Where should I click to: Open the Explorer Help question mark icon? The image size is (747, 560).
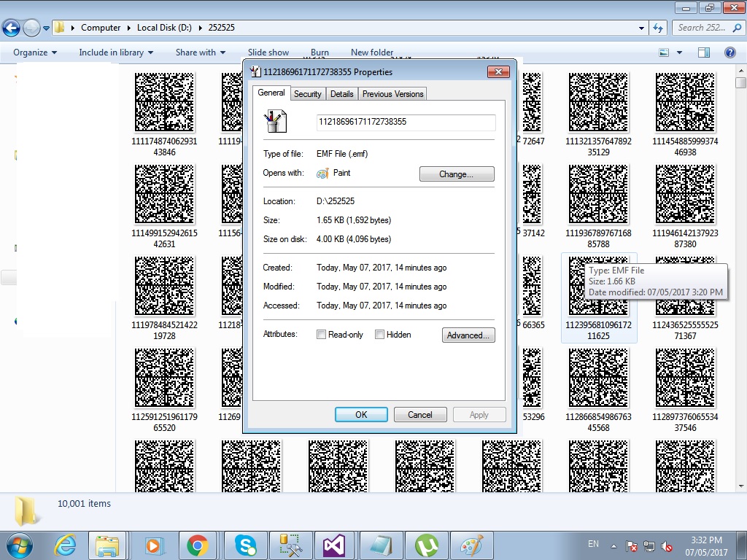click(729, 52)
